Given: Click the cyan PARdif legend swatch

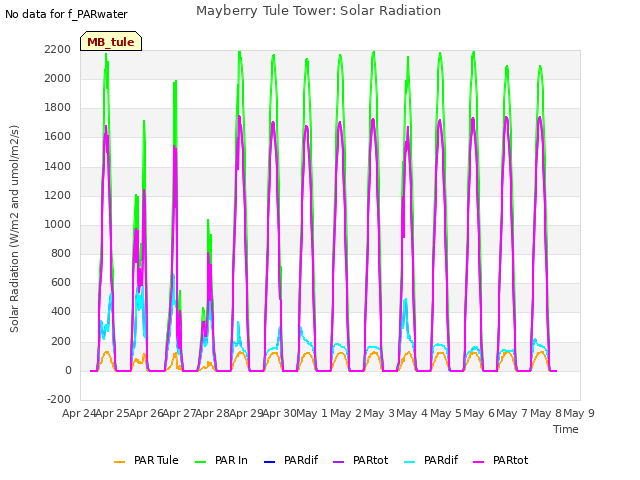Looking at the screenshot, I should click(x=410, y=462).
